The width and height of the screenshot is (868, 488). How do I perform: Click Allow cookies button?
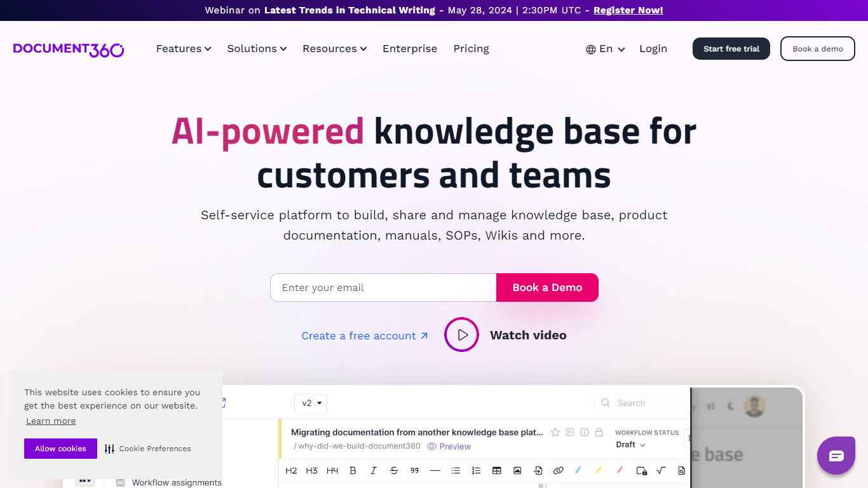[x=60, y=449]
